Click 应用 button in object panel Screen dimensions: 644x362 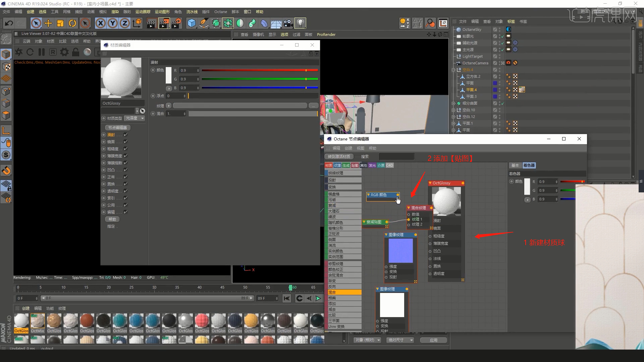pos(433,340)
